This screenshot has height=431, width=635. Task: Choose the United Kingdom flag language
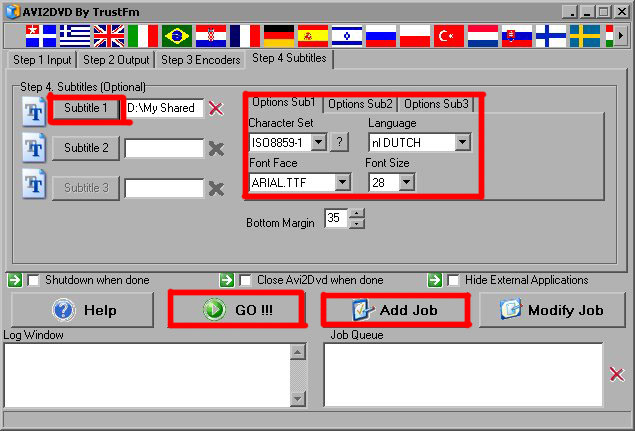click(x=109, y=36)
